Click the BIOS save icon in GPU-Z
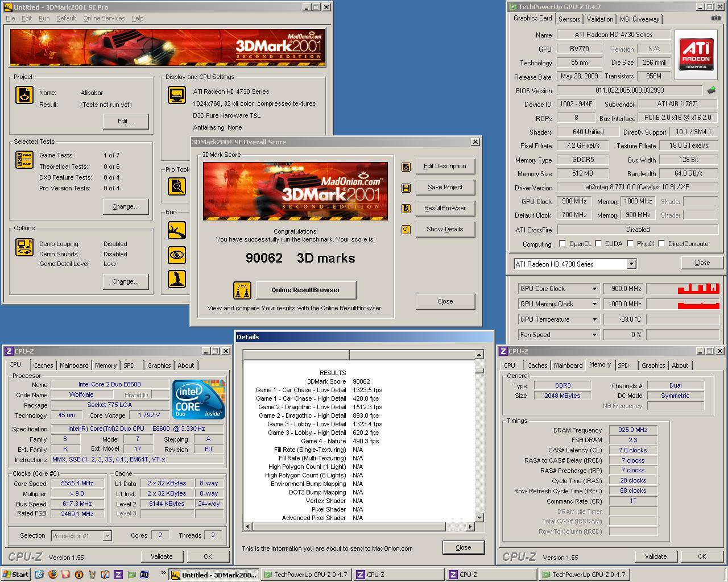Viewport: 728px width, 582px height. coord(712,90)
